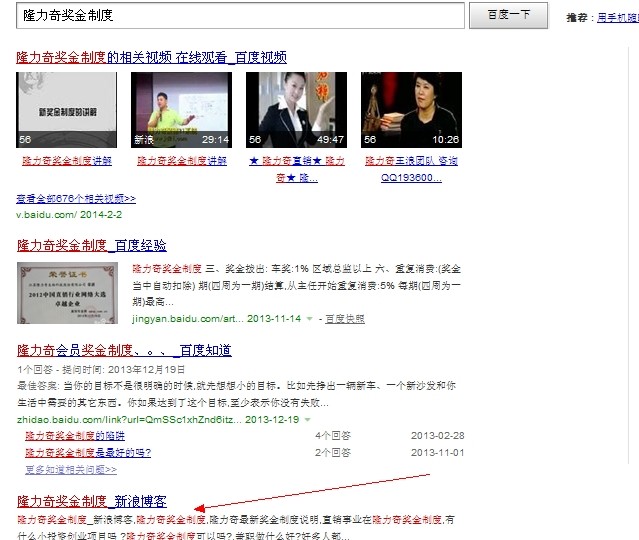Open 隆力奇奖金制度的相关视频 百度视频 result title
Screen dimensions: 639x540
151,57
